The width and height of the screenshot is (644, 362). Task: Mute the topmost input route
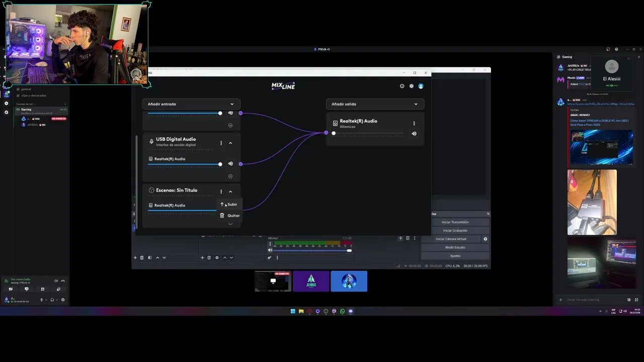230,113
